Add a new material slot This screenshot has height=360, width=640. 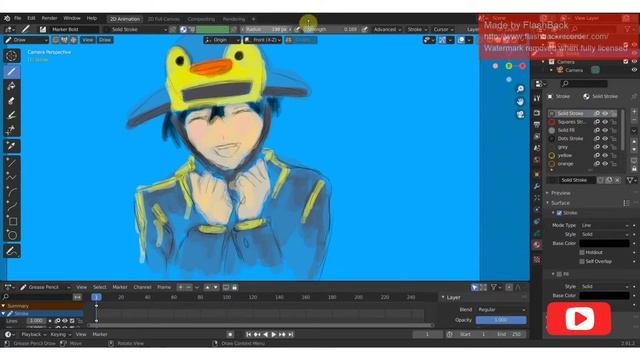coord(634,111)
